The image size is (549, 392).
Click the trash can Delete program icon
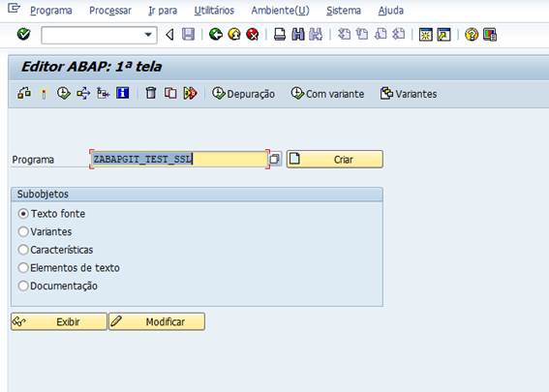[151, 93]
